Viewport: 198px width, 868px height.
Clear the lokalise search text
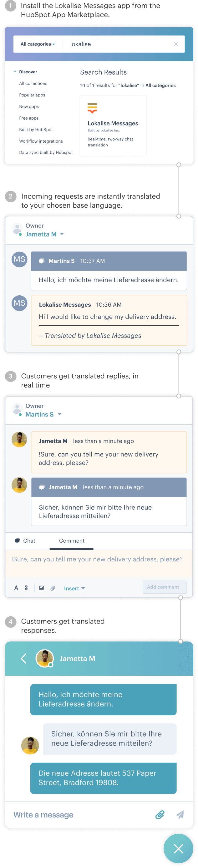pyautogui.click(x=176, y=44)
